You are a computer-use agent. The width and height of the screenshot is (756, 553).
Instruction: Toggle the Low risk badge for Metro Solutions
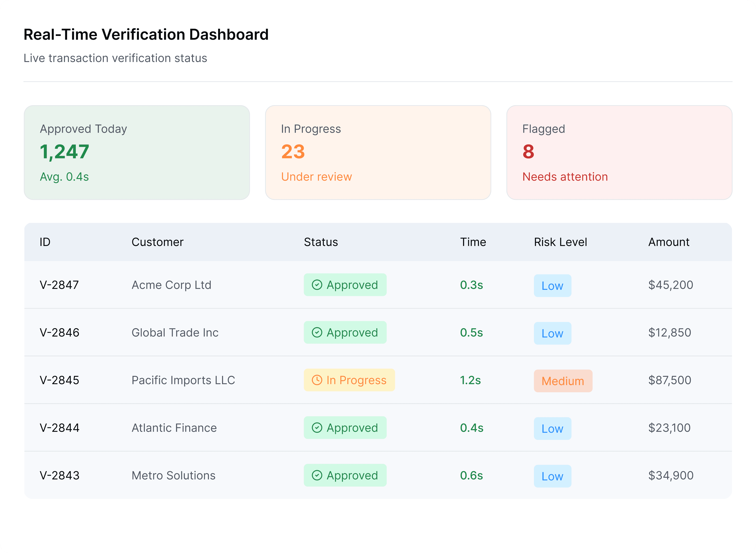click(x=552, y=476)
